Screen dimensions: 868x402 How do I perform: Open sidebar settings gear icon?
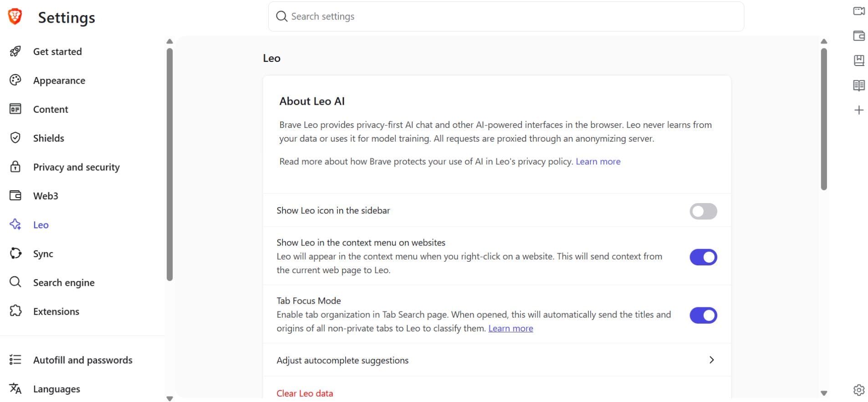(858, 390)
